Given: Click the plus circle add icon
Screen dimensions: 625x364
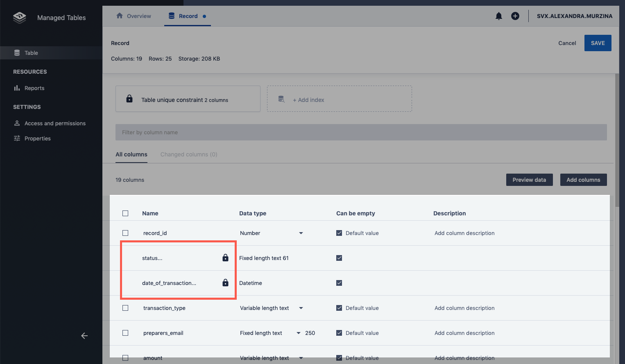Looking at the screenshot, I should (515, 16).
